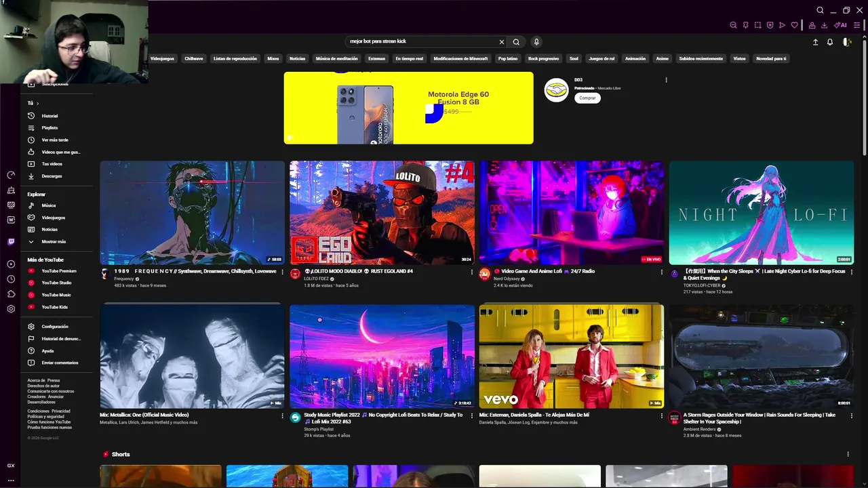Click the YouTube search magnifier button

(x=516, y=42)
